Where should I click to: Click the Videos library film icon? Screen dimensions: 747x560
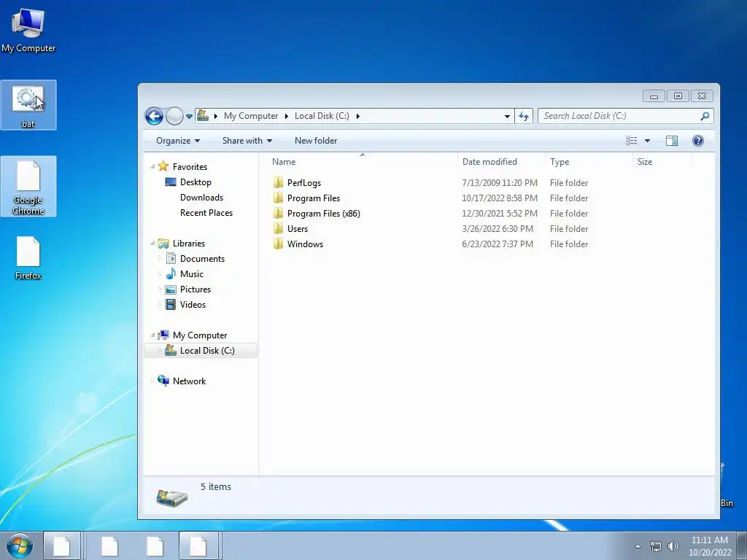171,304
